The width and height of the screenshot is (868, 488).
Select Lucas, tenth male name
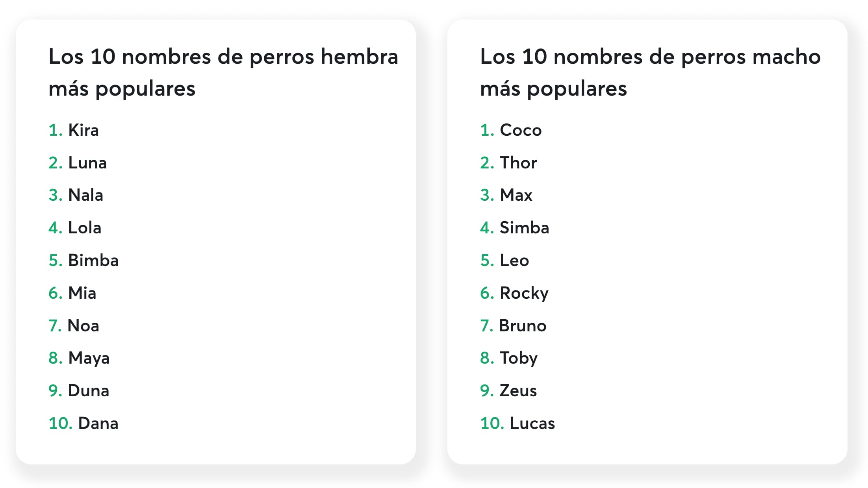pos(532,423)
